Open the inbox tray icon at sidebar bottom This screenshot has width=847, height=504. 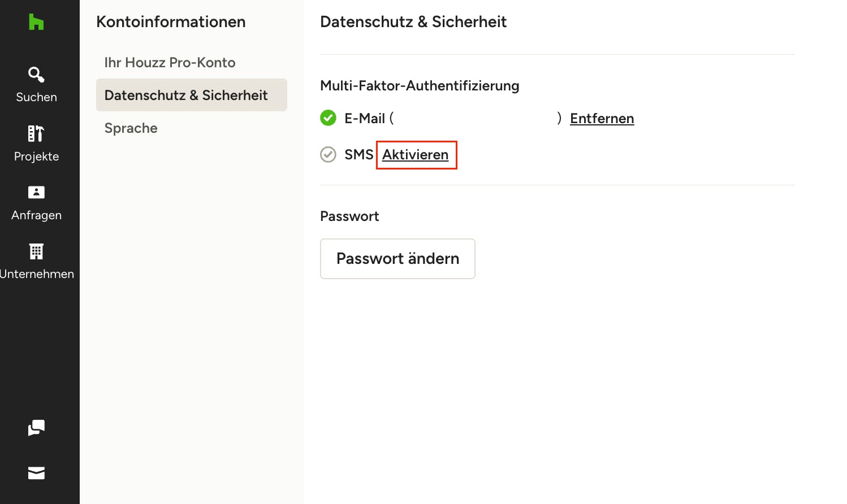[x=36, y=473]
